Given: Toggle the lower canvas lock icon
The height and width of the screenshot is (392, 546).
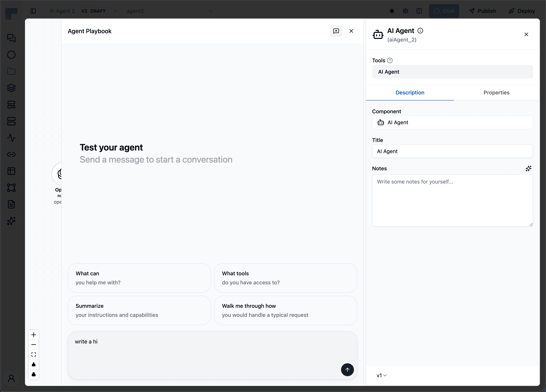Looking at the screenshot, I should point(34,374).
